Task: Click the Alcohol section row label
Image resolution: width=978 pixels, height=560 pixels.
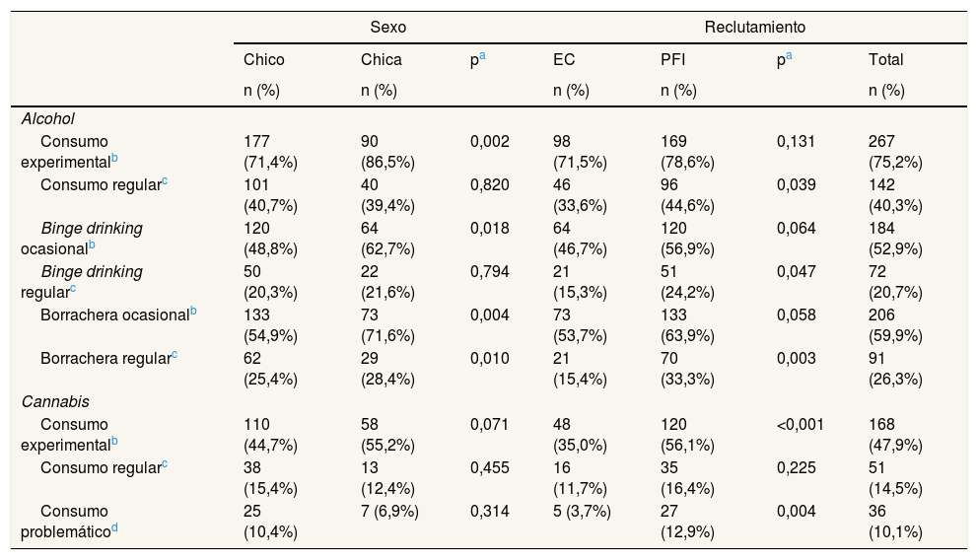Action: tap(48, 119)
